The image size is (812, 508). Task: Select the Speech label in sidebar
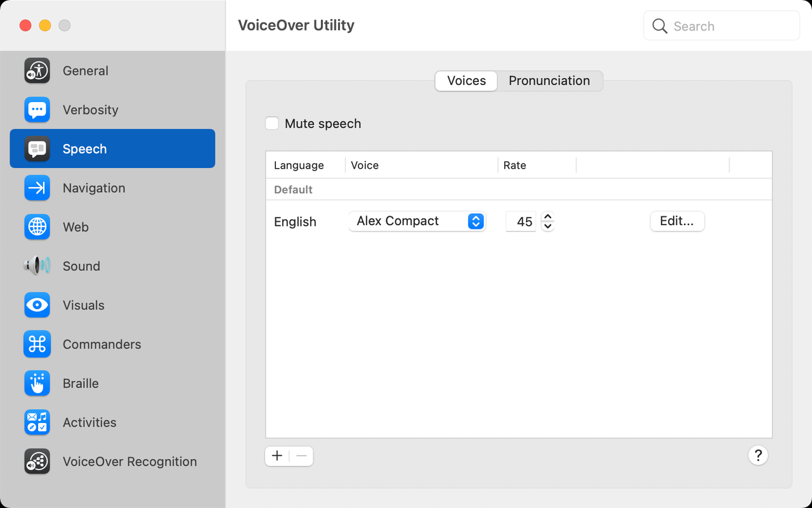pos(85,149)
